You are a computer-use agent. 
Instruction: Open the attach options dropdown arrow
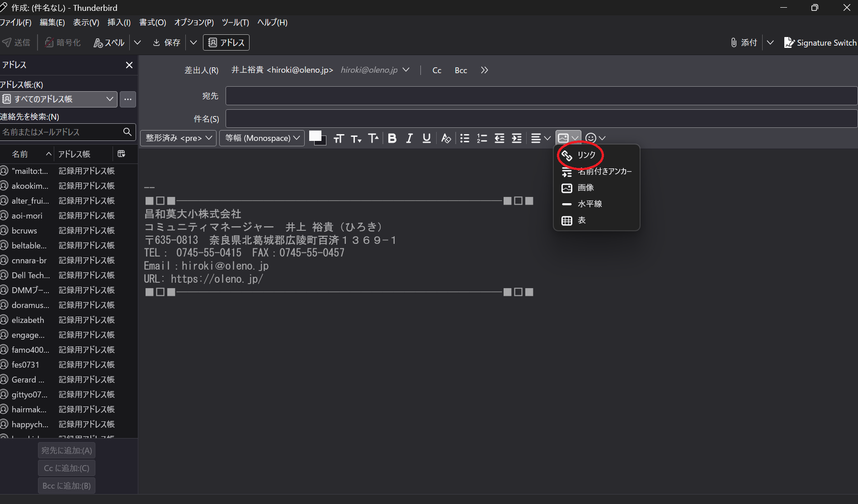point(770,42)
